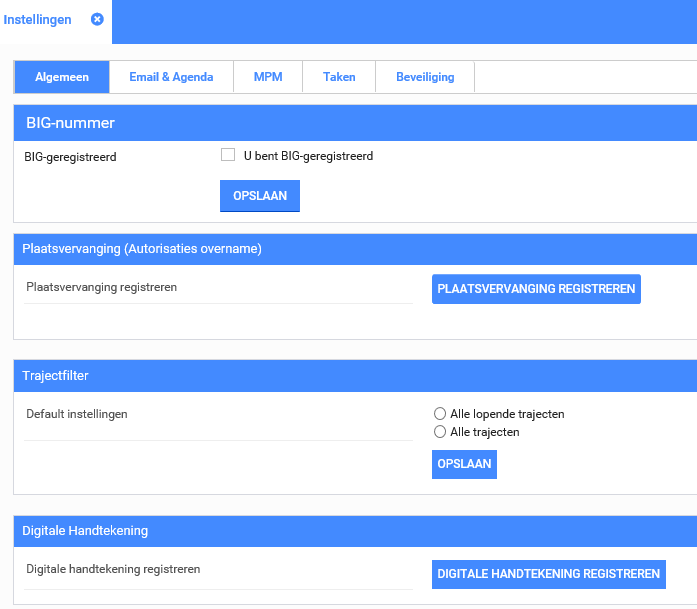Select the Instellingen tab title
697x609 pixels.
(x=38, y=20)
